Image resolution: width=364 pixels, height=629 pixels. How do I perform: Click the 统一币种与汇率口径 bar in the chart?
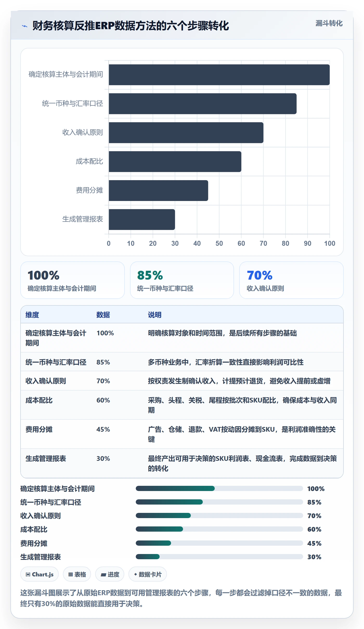(203, 104)
